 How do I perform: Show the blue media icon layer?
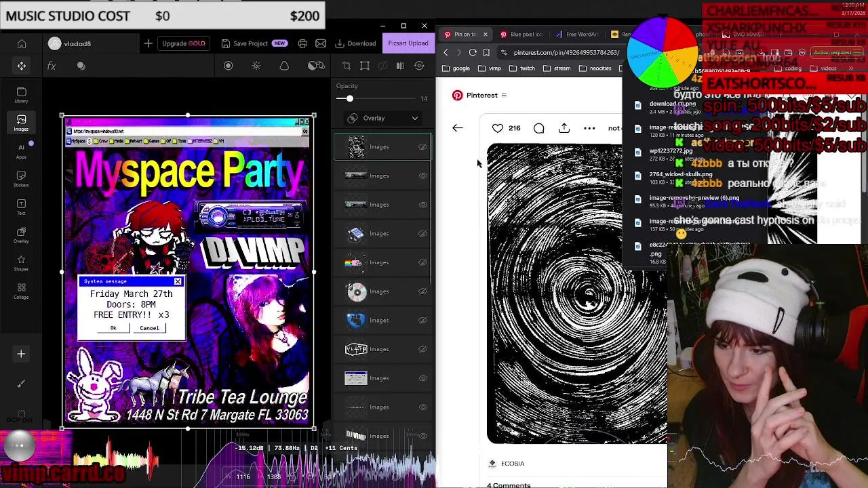422,321
